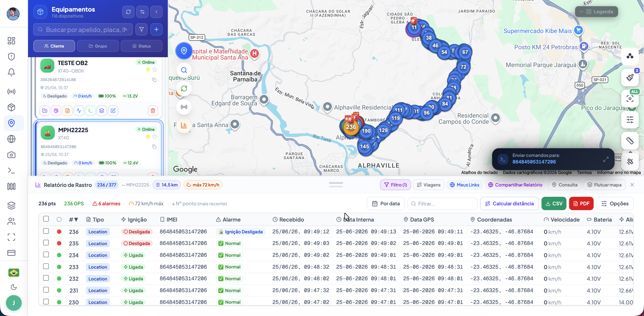644x316 pixels.
Task: Export report as PDF
Action: click(581, 204)
